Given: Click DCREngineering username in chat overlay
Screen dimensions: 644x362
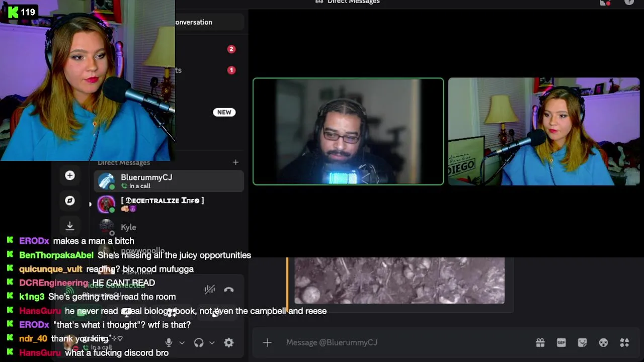Looking at the screenshot, I should point(54,283).
